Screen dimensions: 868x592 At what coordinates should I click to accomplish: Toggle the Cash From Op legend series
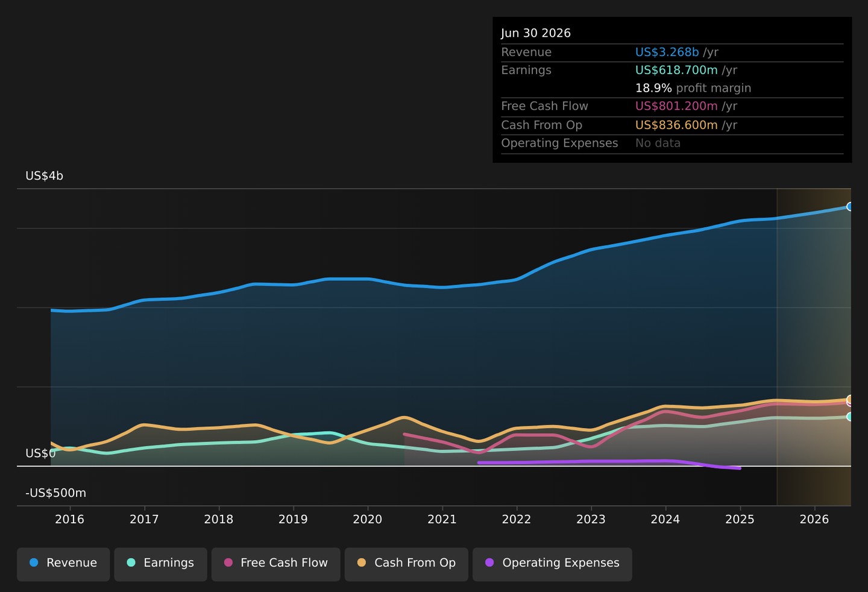406,564
